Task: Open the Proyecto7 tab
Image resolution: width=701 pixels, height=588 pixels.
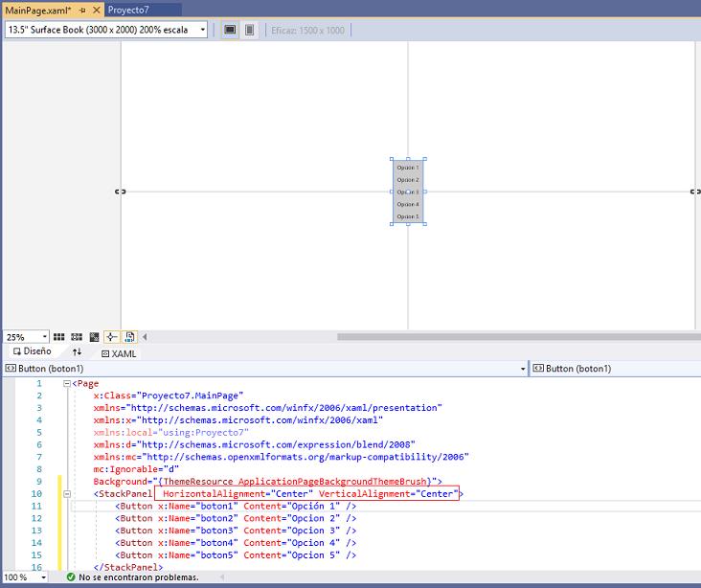Action: click(x=128, y=10)
